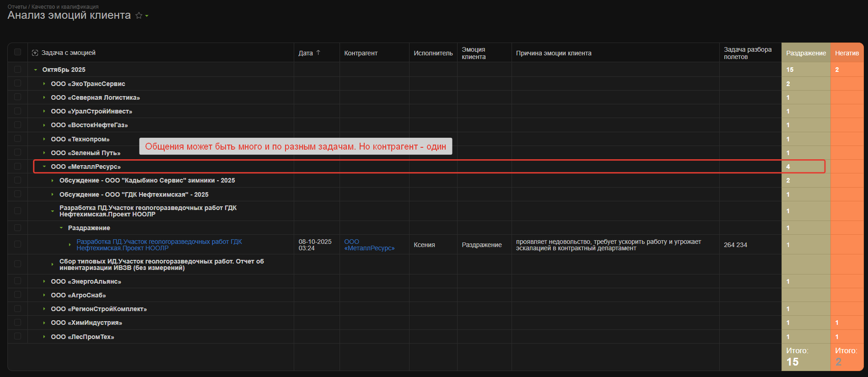Tick the select-all checkbox in table header
868x377 pixels.
pos(17,52)
